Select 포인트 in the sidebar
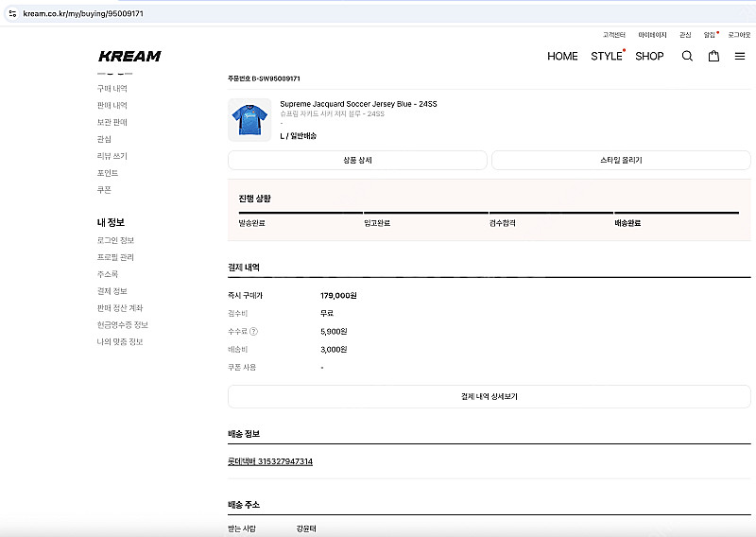Screen dimensions: 756x537 click(x=108, y=173)
